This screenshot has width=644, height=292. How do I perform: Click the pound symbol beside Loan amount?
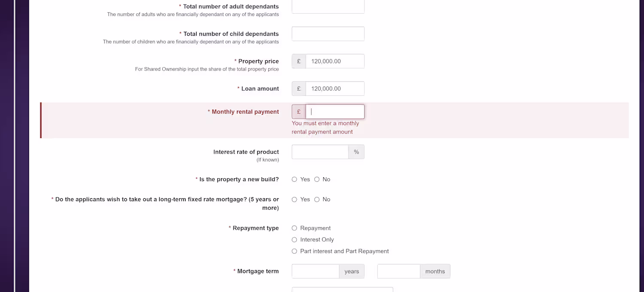click(299, 89)
